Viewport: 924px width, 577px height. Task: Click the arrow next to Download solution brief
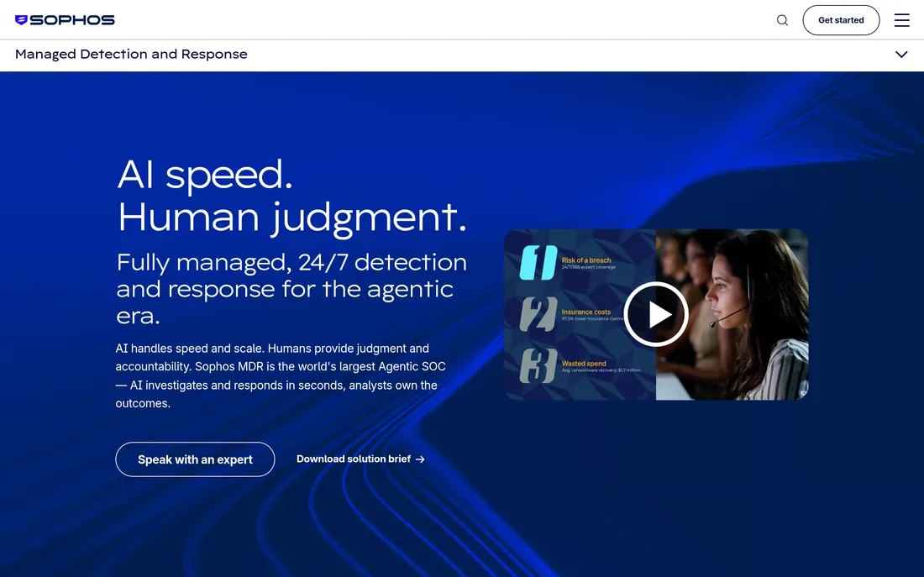coord(420,459)
